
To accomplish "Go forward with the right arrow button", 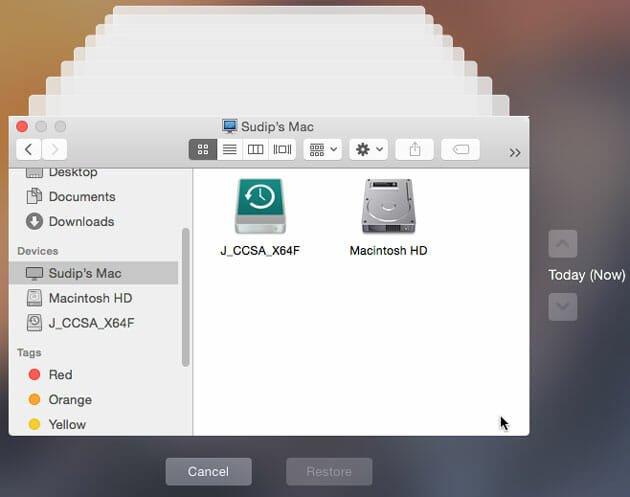I will click(54, 149).
